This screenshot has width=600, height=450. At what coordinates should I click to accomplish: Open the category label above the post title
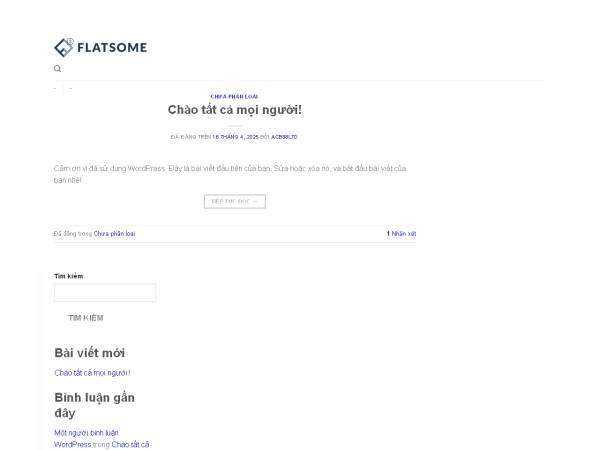tap(234, 96)
